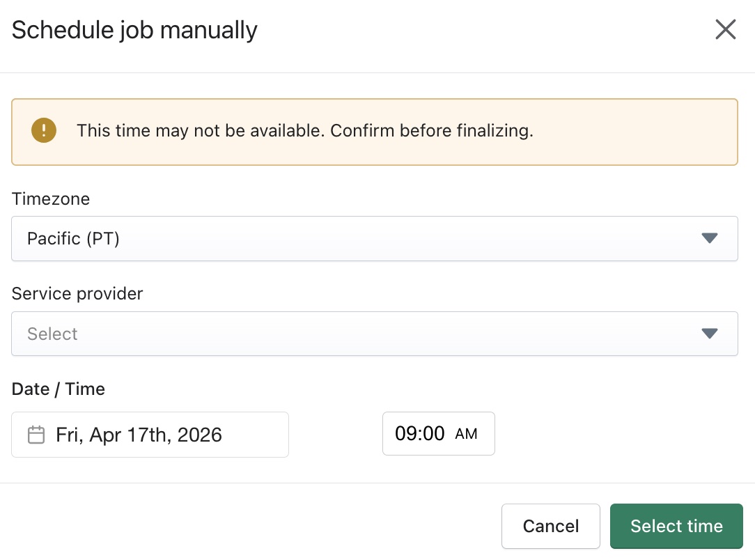Expand the Service provider dropdown arrow
Screen dimensions: 755x560
[709, 334]
